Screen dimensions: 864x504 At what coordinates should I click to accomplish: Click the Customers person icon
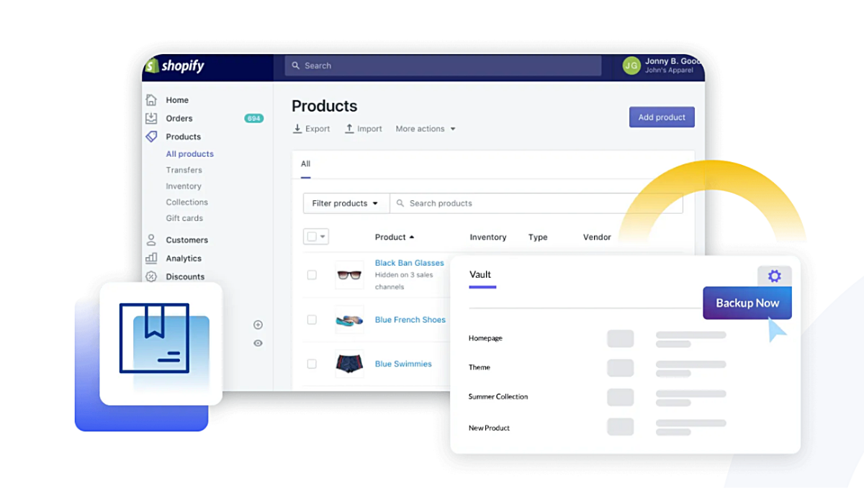(x=151, y=240)
